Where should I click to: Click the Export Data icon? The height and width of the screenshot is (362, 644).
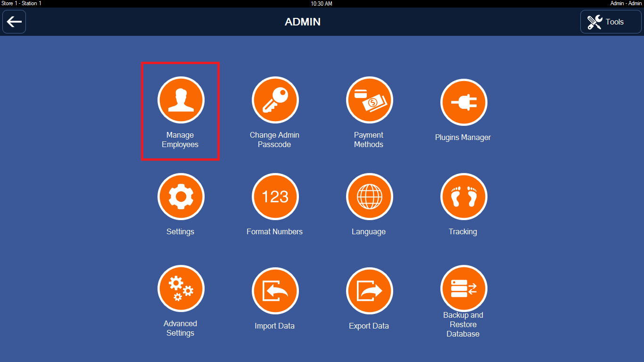(x=369, y=291)
